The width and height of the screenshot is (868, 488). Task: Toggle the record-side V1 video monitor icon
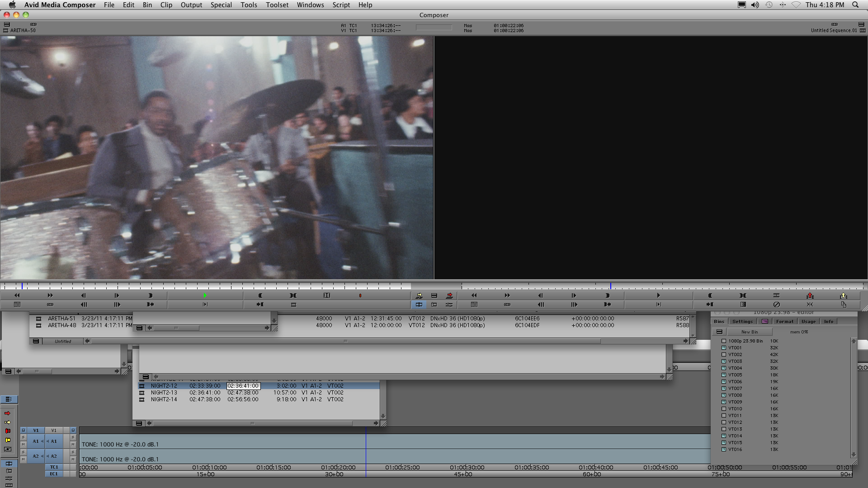73,430
